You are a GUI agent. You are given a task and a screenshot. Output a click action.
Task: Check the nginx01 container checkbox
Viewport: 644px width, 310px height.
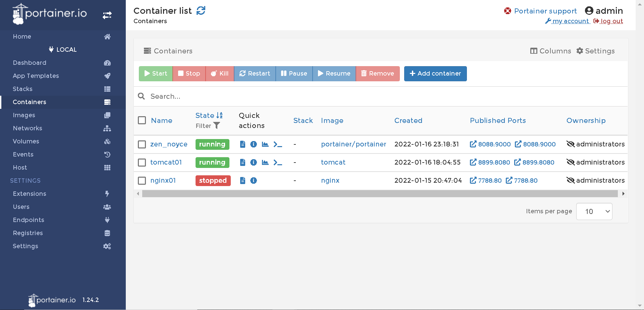coord(142,180)
